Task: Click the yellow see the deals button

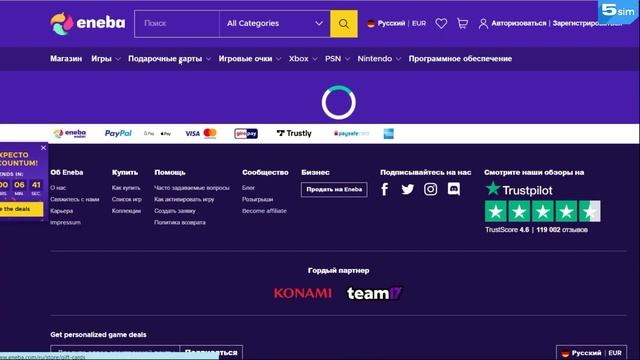Action: pyautogui.click(x=21, y=209)
